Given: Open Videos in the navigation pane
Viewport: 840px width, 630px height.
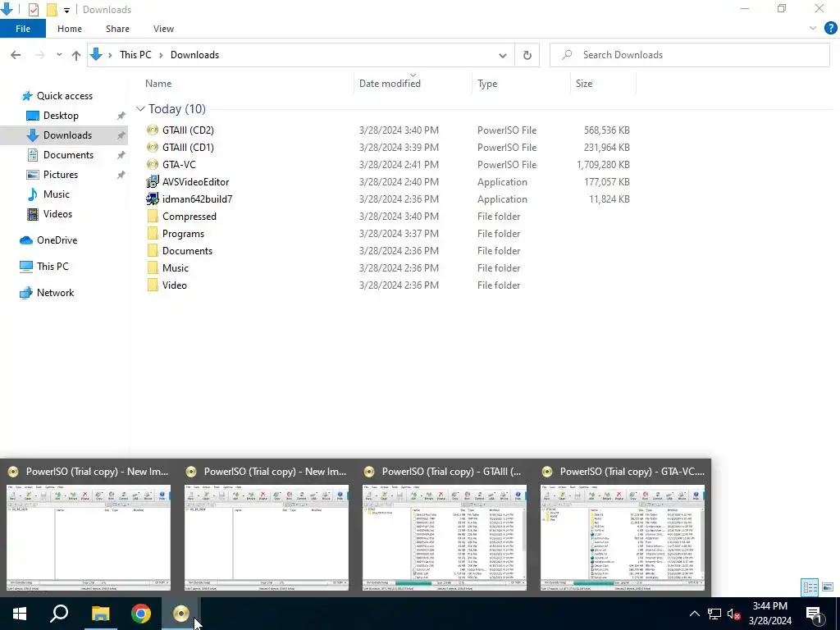Looking at the screenshot, I should pyautogui.click(x=57, y=214).
